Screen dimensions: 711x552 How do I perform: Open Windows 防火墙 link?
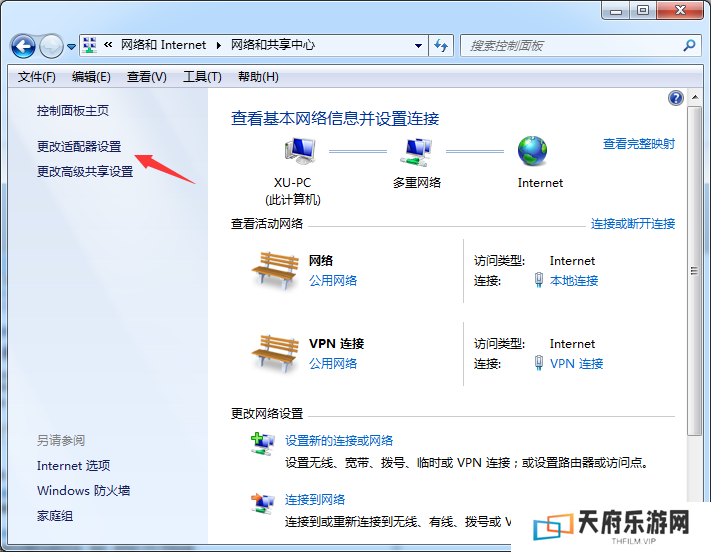83,490
